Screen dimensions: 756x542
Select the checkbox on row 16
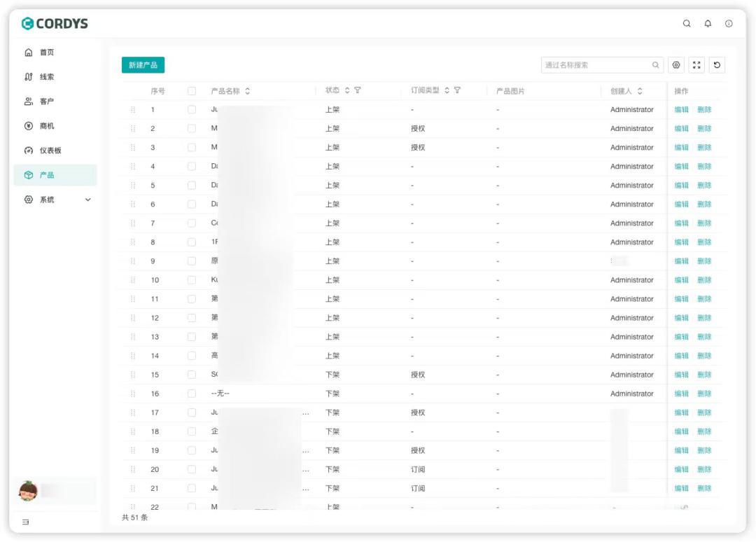[192, 394]
